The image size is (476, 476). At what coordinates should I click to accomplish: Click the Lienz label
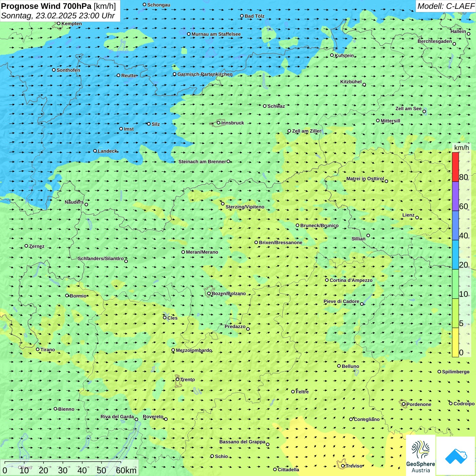click(x=408, y=215)
